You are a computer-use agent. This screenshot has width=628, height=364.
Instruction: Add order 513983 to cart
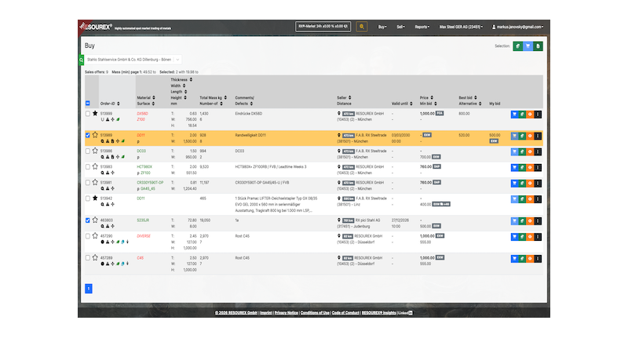pyautogui.click(x=515, y=167)
